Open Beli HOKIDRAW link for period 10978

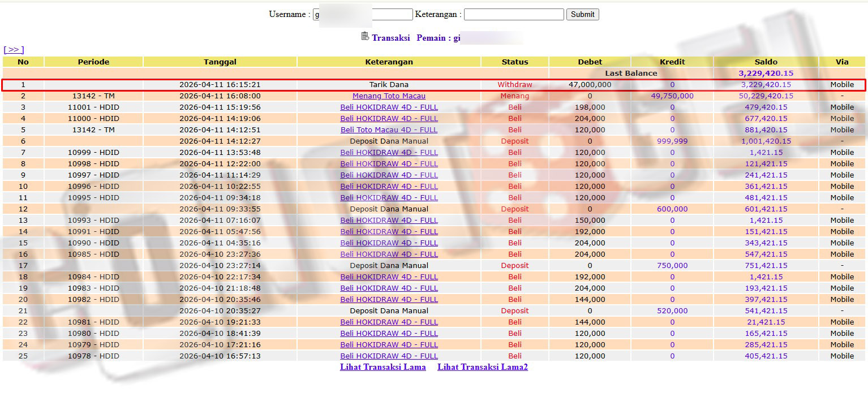389,356
